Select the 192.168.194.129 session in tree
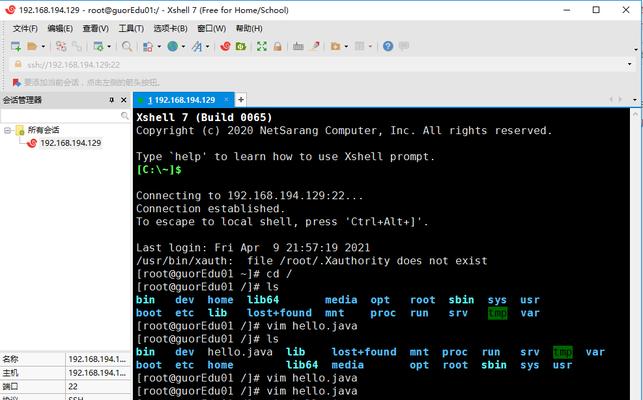 (x=71, y=143)
